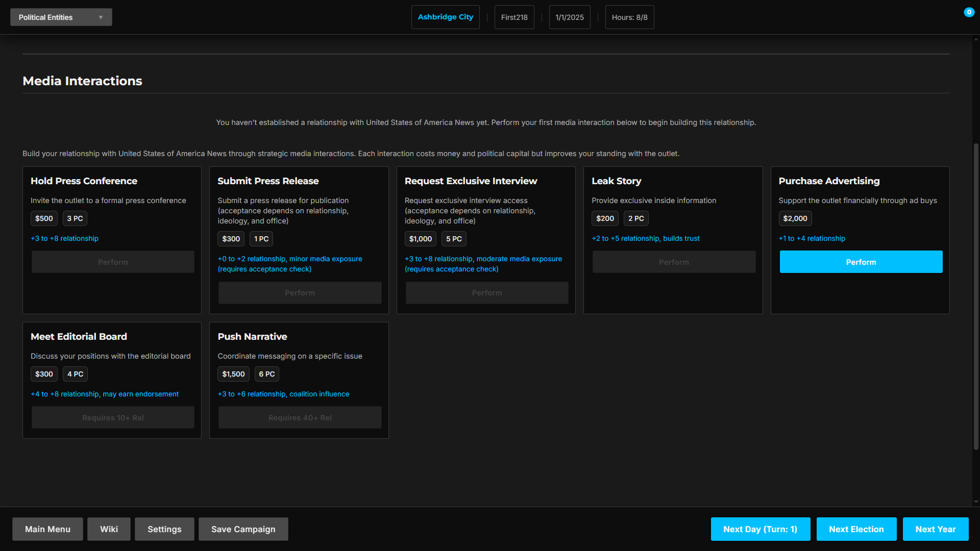Click the notification badge icon
Viewport: 980px width, 551px height.
pyautogui.click(x=969, y=12)
